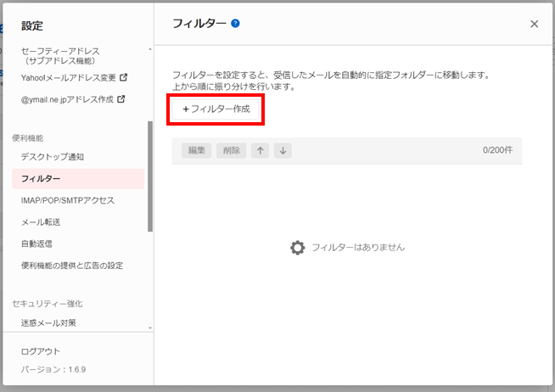Close the settings dialog with X
The width and height of the screenshot is (555, 392).
tap(534, 24)
